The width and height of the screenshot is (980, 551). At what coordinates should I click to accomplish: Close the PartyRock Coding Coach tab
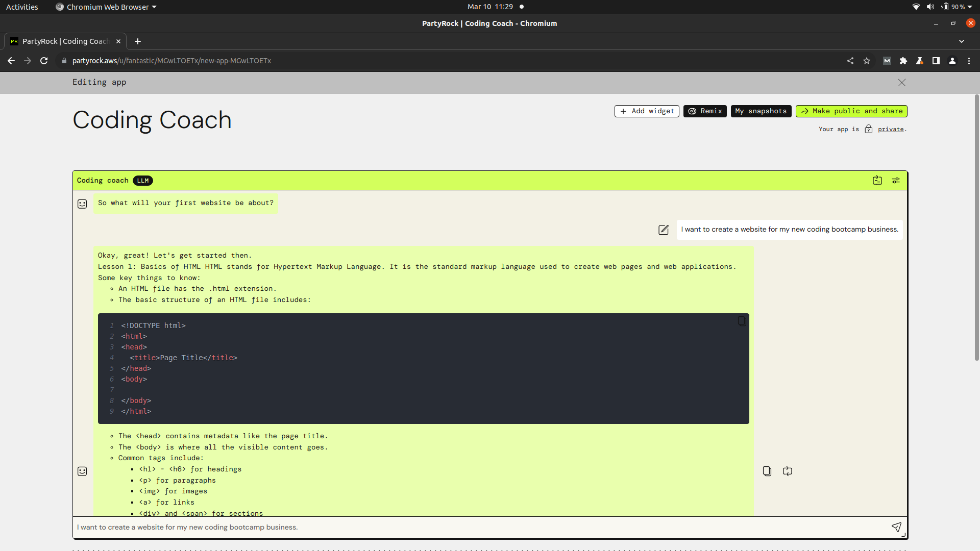pos(118,41)
